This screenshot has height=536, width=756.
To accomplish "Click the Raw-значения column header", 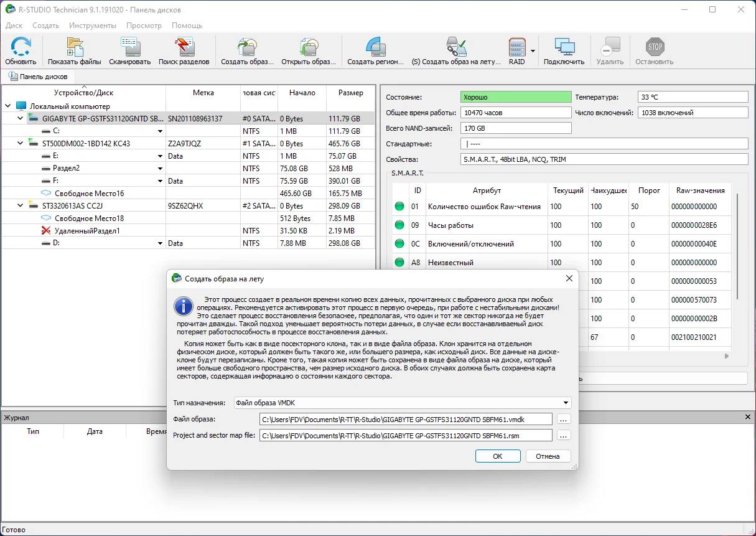I will [x=700, y=190].
